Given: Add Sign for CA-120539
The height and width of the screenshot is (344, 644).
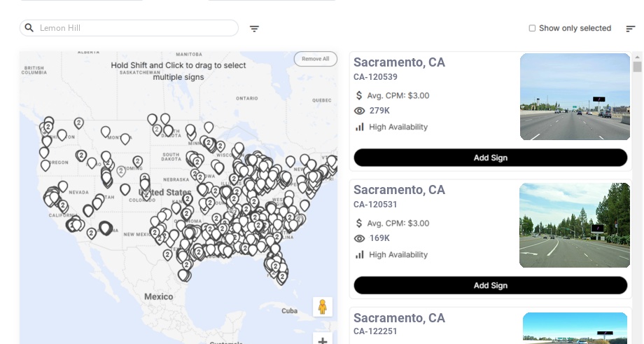Looking at the screenshot, I should (490, 158).
